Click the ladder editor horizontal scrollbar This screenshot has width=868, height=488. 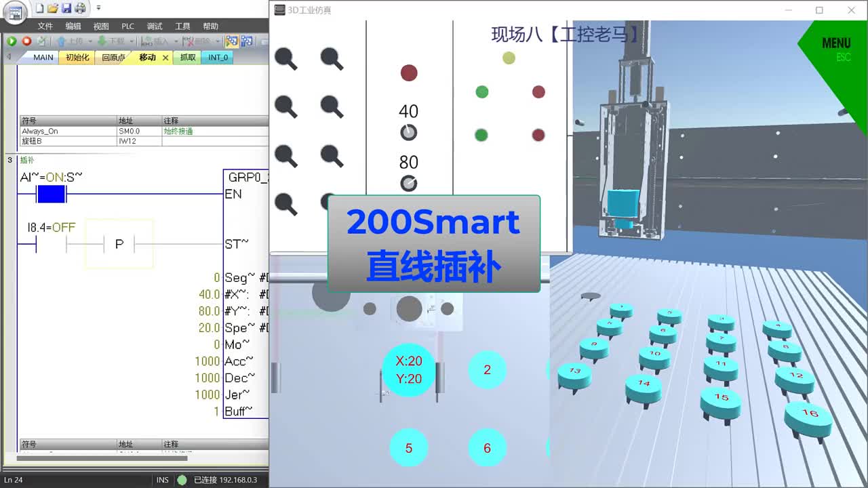[x=102, y=458]
